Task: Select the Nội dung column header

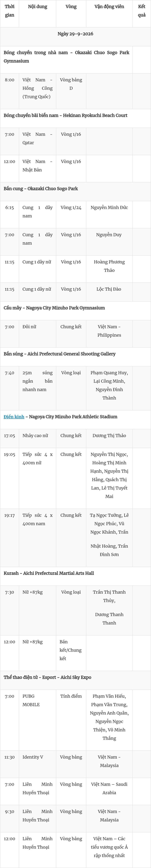Action: (x=38, y=14)
